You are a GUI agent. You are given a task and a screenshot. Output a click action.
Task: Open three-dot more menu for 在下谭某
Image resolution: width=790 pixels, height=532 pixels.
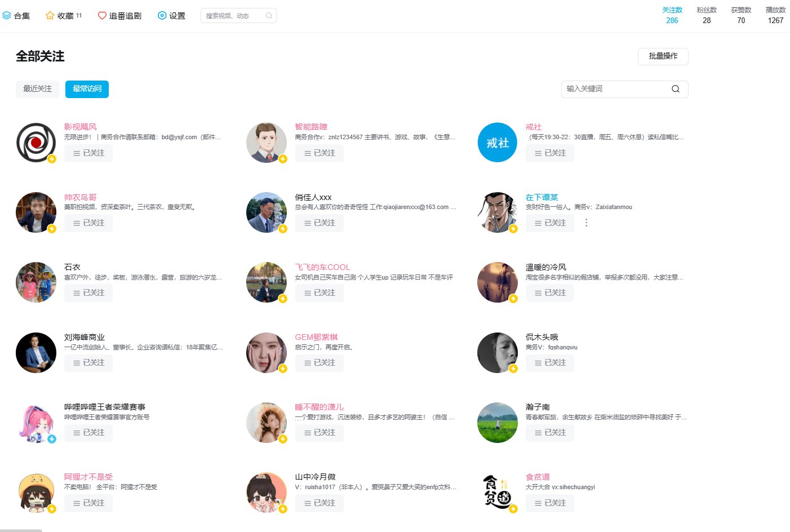point(586,223)
